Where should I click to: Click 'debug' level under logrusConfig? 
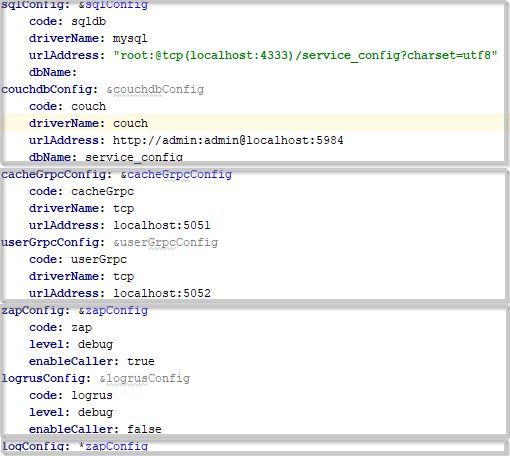point(95,413)
